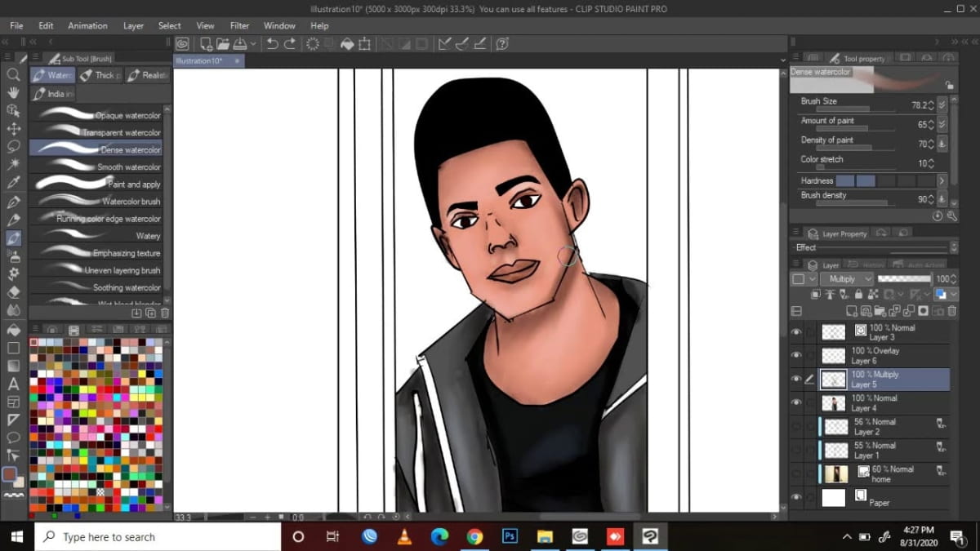Click the Fill bucket icon in the command bar
Viewport: 980px width, 551px height.
pyautogui.click(x=347, y=44)
